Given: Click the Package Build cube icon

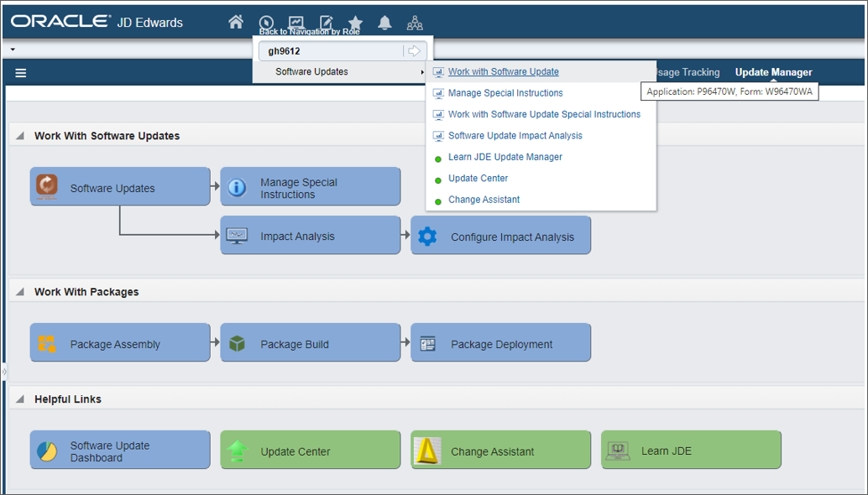Looking at the screenshot, I should (x=237, y=343).
